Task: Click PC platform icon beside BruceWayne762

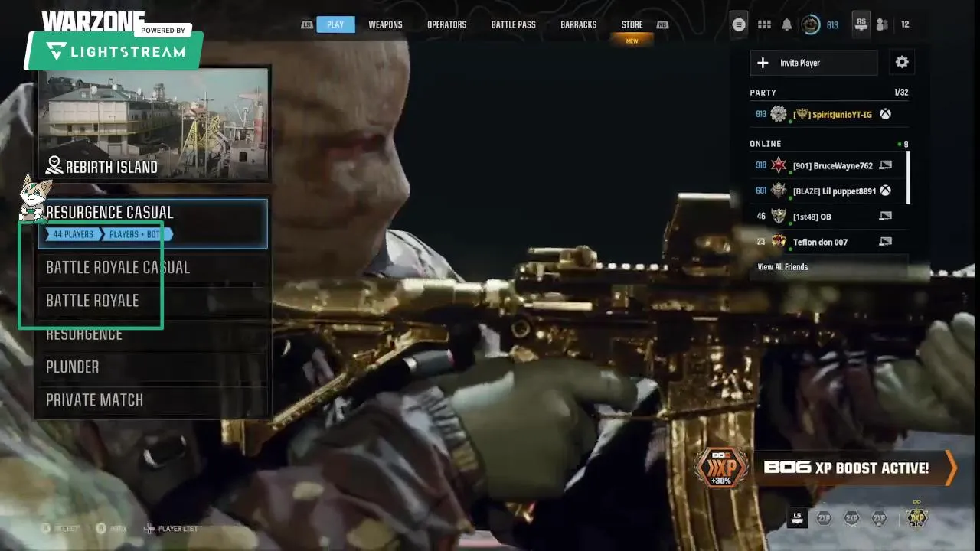Action: [x=886, y=165]
